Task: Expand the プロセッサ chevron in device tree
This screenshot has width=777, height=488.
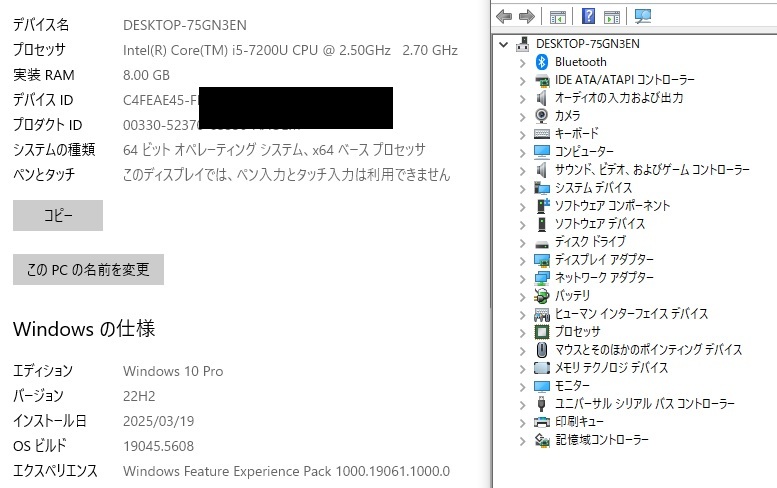Action: 522,332
